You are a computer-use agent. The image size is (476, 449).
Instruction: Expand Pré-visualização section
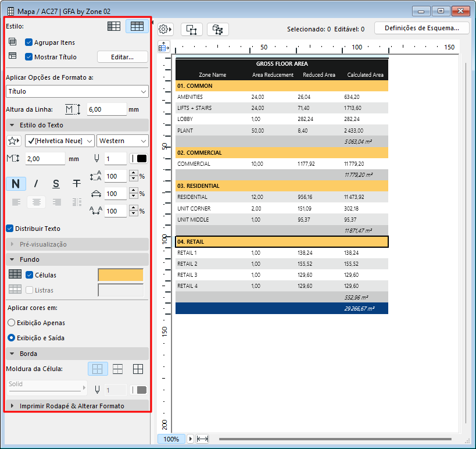[77, 244]
